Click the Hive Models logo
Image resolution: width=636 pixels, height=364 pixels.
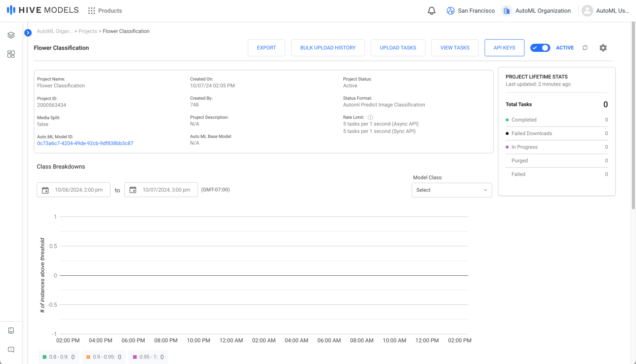[43, 10]
